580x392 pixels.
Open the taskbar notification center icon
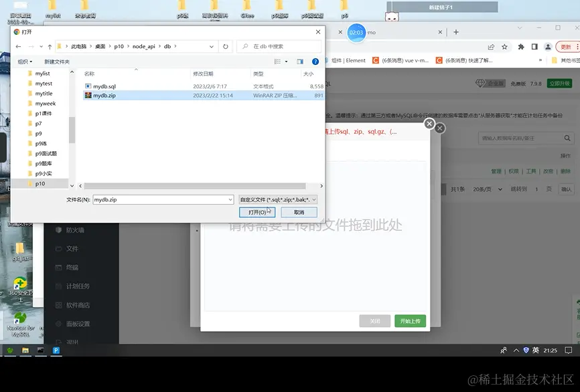[569, 351]
